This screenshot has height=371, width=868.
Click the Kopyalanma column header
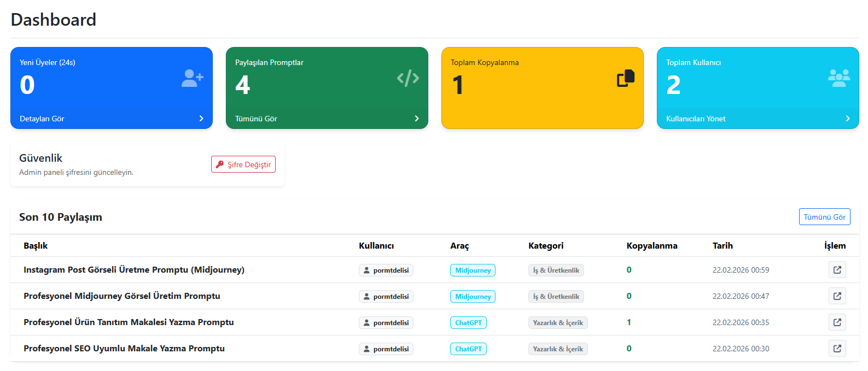point(652,246)
